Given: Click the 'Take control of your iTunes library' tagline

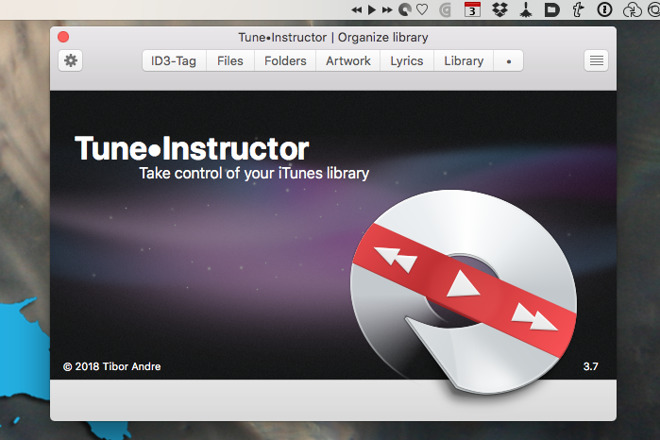Looking at the screenshot, I should (x=254, y=173).
